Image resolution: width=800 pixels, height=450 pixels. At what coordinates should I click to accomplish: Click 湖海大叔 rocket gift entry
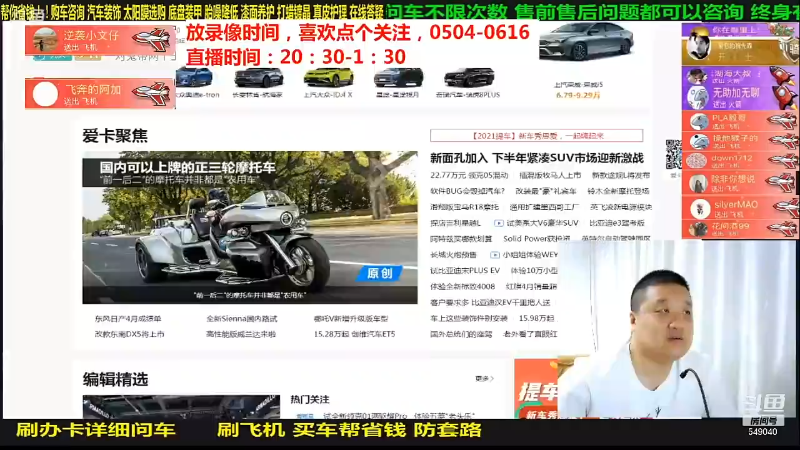coord(740,77)
